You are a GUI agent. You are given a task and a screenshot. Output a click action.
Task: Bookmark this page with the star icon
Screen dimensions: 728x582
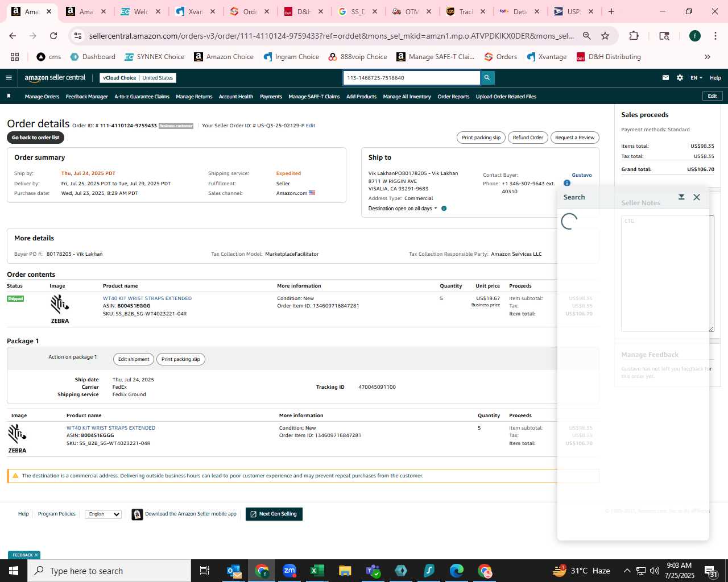(605, 36)
